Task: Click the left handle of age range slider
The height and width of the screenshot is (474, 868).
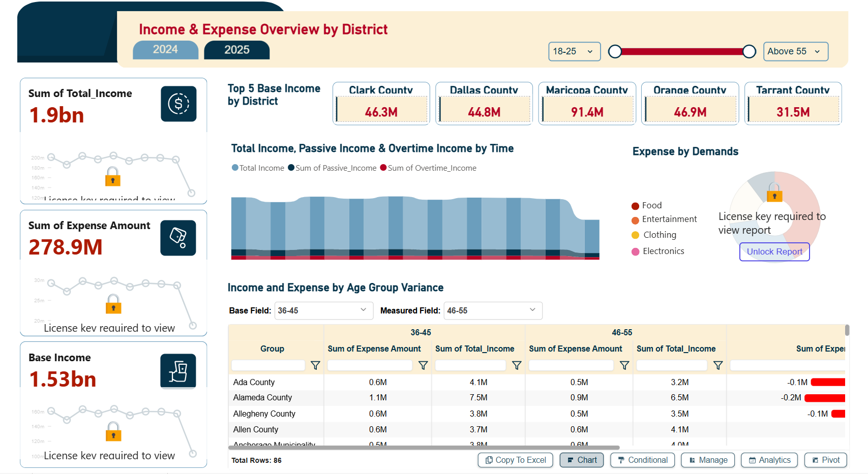Action: click(x=615, y=51)
